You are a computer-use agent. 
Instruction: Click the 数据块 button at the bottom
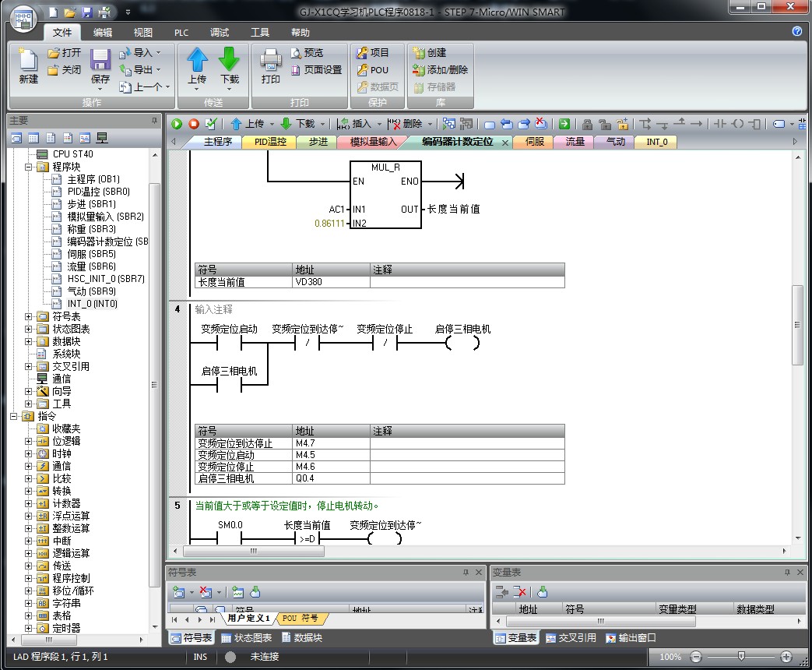302,638
